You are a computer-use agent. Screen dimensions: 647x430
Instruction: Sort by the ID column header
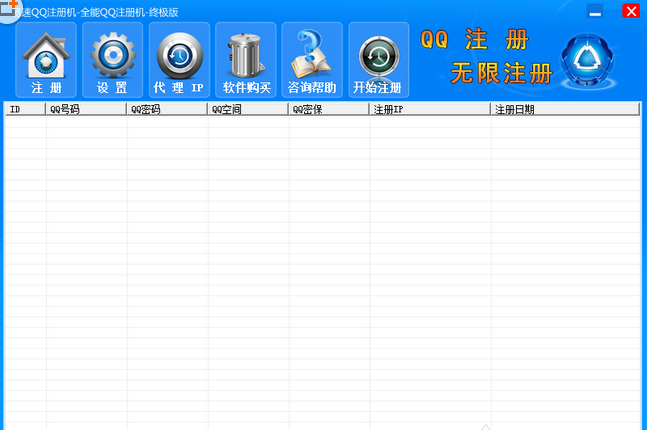click(24, 109)
